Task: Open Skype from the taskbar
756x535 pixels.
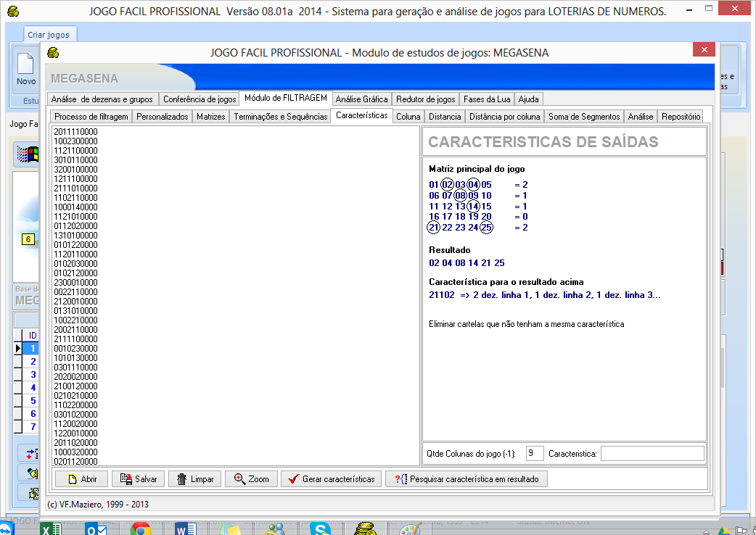Action: point(321,529)
